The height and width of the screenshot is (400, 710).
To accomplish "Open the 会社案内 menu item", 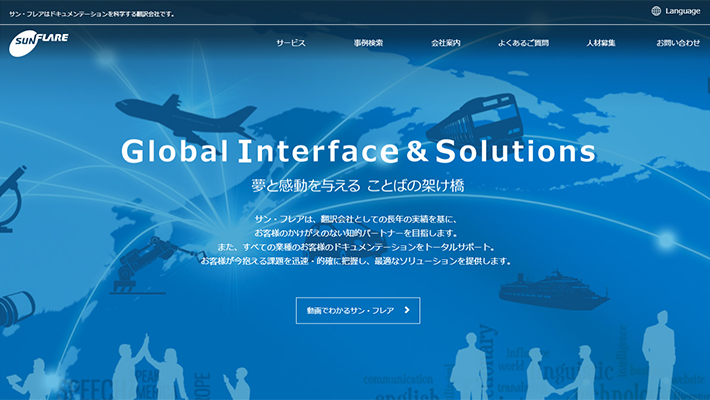I will pyautogui.click(x=446, y=43).
